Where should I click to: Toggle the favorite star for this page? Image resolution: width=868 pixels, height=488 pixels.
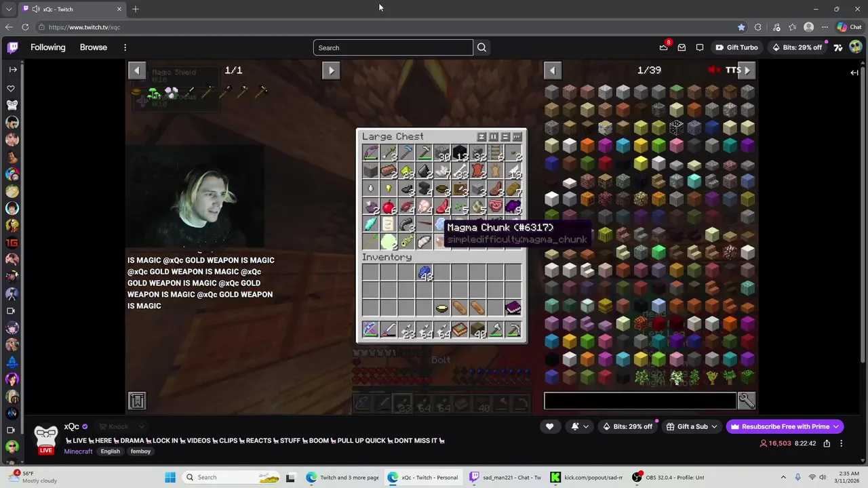coord(741,27)
